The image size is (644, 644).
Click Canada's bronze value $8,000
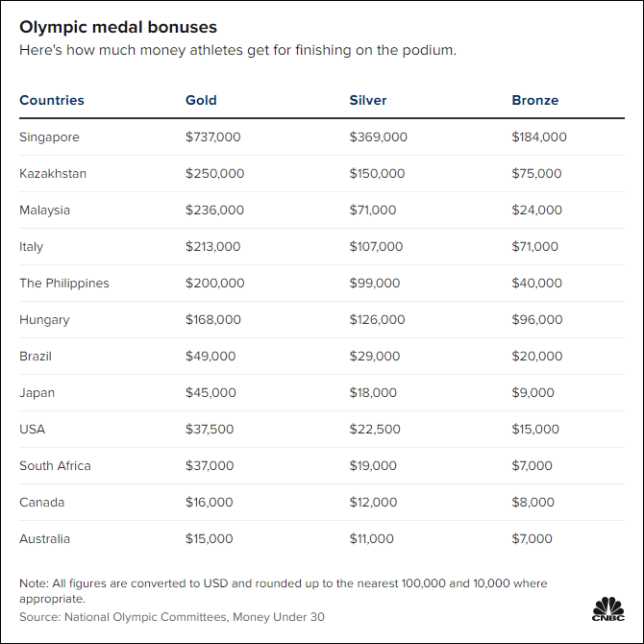click(533, 503)
